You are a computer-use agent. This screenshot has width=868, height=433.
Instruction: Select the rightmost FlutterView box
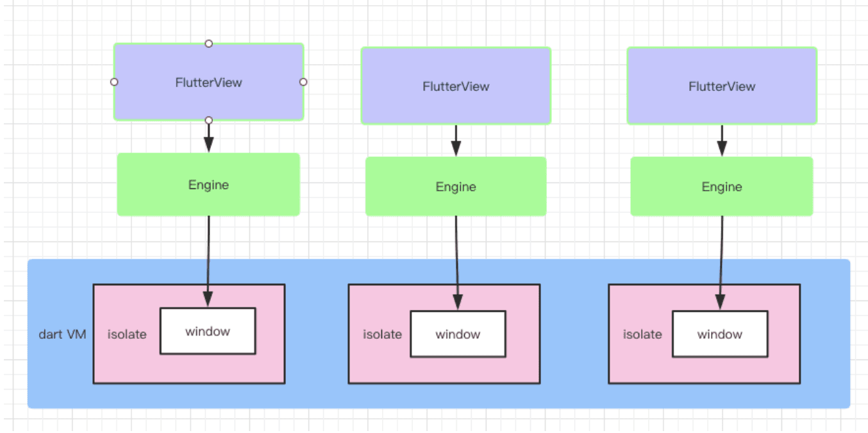pyautogui.click(x=722, y=86)
